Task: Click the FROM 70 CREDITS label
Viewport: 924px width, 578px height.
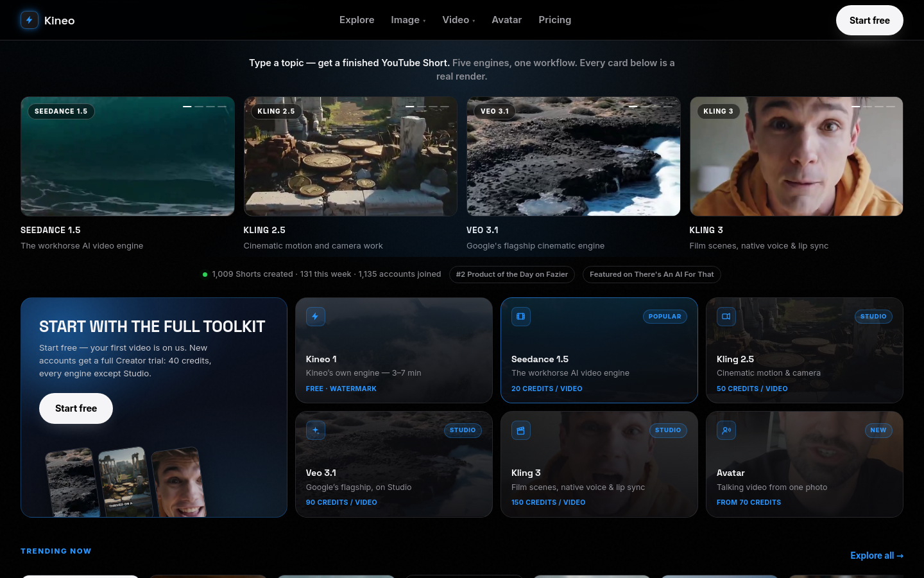Action: point(749,503)
